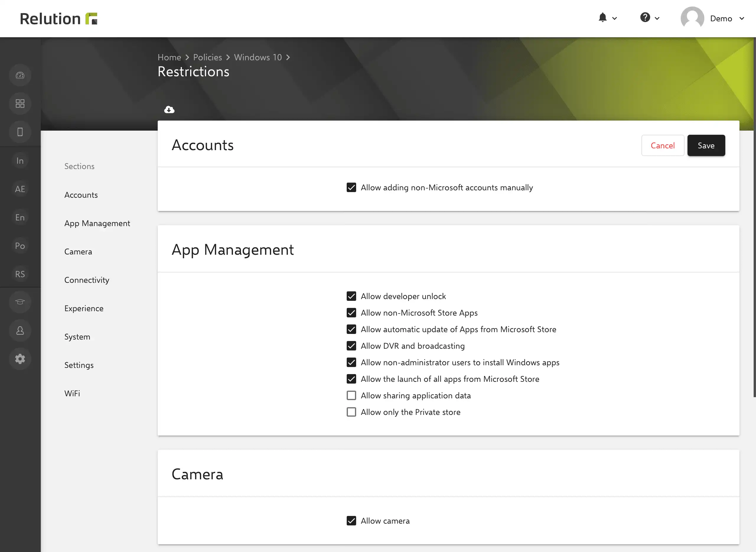Viewport: 756px width, 552px height.
Task: Toggle Allow DVR and broadcasting checkbox
Action: pos(351,346)
